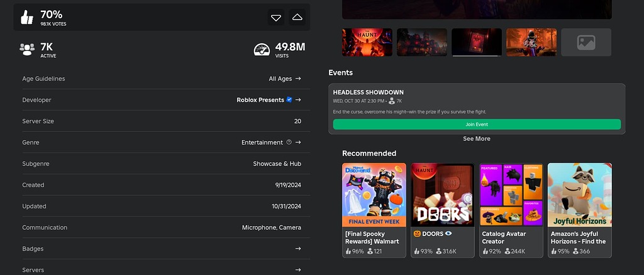Click the Microphone, Camera communication value
Image resolution: width=644 pixels, height=275 pixels.
(x=272, y=227)
